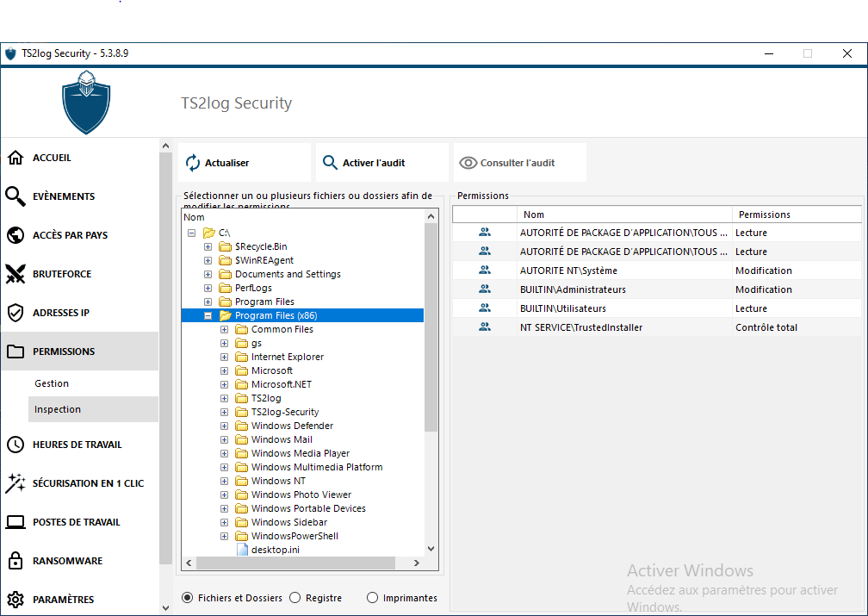
Task: Go to the BRUTEFORCE menu section
Action: tap(80, 274)
